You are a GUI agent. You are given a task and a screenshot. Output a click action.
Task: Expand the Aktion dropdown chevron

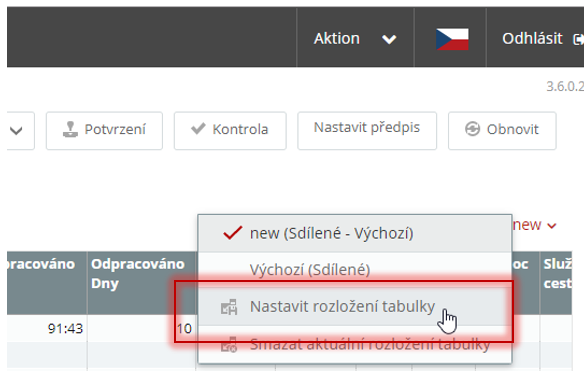point(389,39)
